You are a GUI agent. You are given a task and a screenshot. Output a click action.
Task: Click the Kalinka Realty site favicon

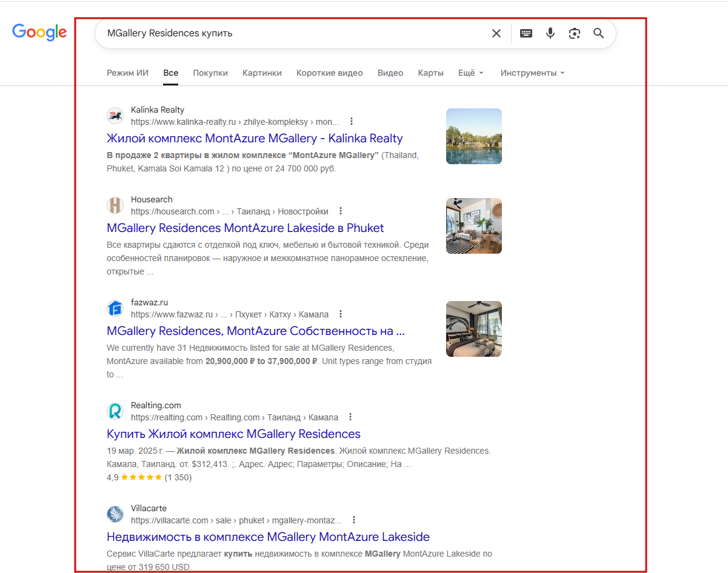[x=115, y=115]
